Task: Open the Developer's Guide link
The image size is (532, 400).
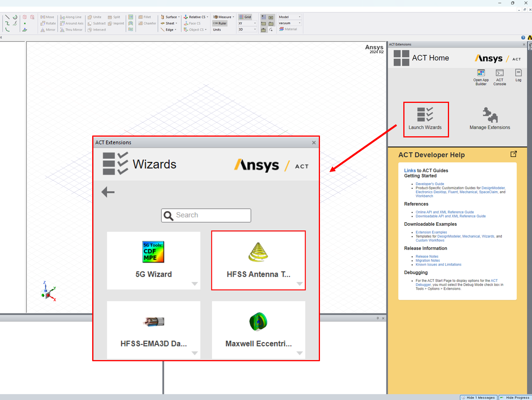Action: coord(429,184)
